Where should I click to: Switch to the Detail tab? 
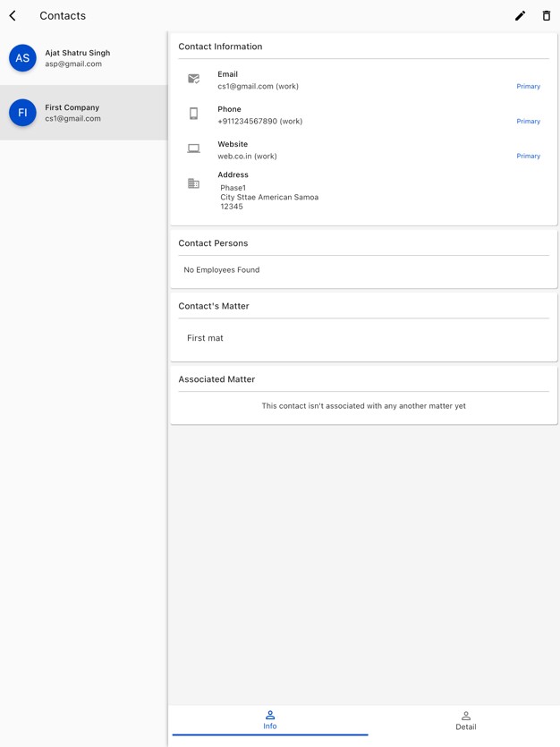[x=465, y=720]
